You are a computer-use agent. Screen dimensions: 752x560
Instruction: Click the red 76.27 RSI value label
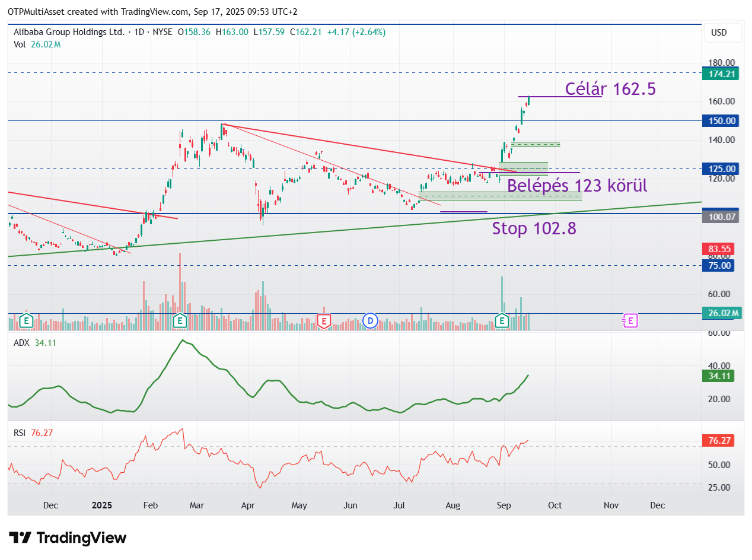[x=718, y=441]
